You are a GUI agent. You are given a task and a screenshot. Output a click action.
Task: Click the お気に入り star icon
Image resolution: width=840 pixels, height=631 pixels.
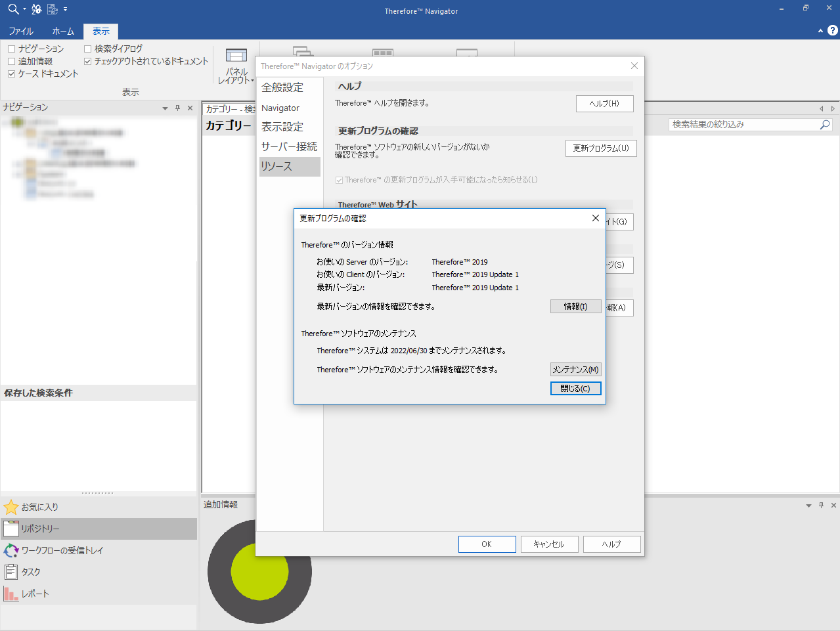click(x=11, y=507)
